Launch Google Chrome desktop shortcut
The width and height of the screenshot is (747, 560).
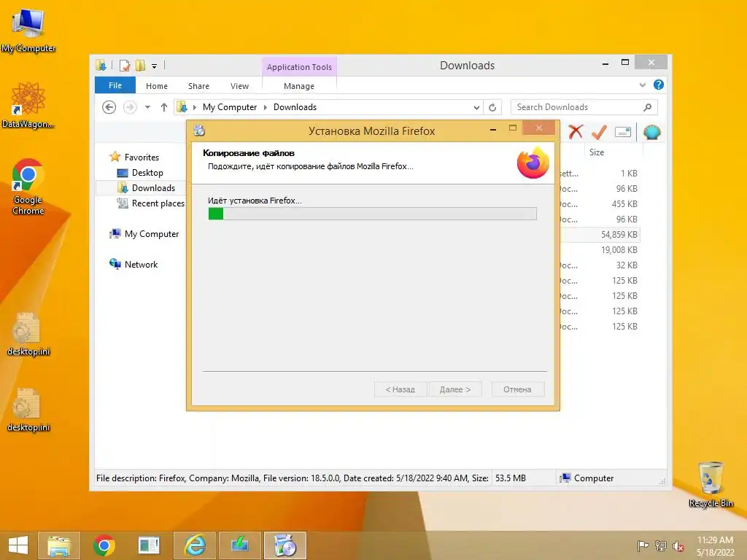click(x=28, y=186)
